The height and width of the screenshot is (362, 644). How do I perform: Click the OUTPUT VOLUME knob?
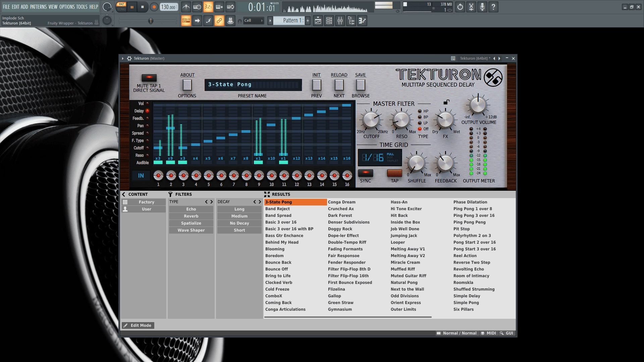pos(478,105)
